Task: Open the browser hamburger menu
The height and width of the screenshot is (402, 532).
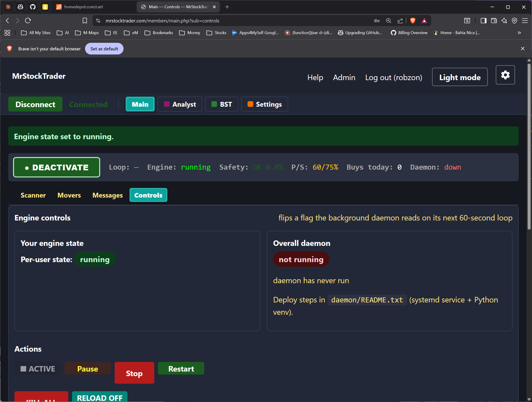Action: coord(525,21)
